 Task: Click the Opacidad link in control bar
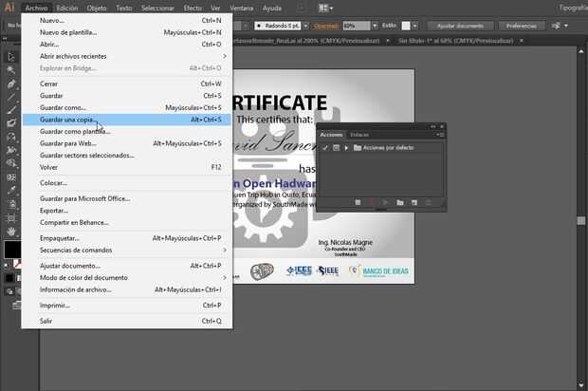coord(326,26)
